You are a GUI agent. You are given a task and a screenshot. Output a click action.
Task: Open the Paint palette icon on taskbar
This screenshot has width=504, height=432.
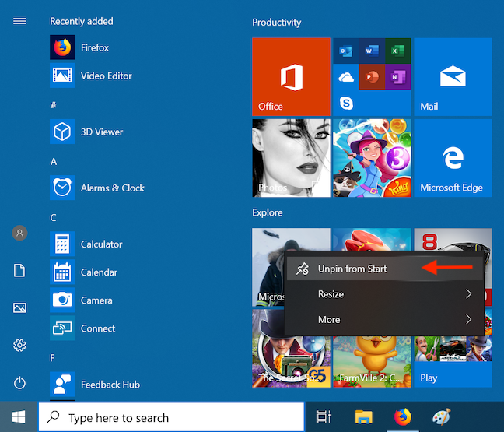442,417
